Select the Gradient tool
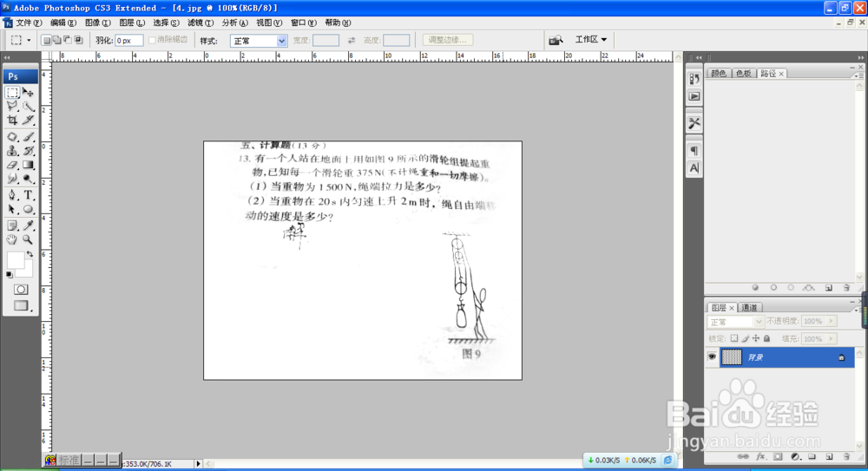This screenshot has width=868, height=471. point(29,165)
